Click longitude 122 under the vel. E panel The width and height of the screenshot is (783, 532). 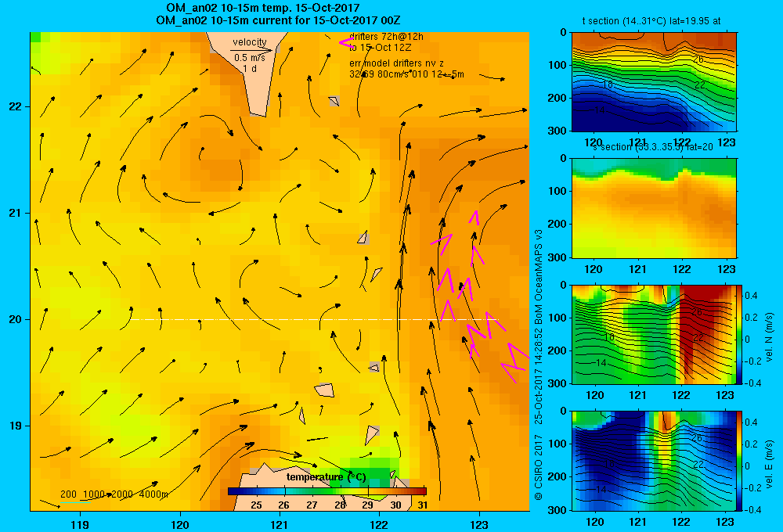pos(681,522)
